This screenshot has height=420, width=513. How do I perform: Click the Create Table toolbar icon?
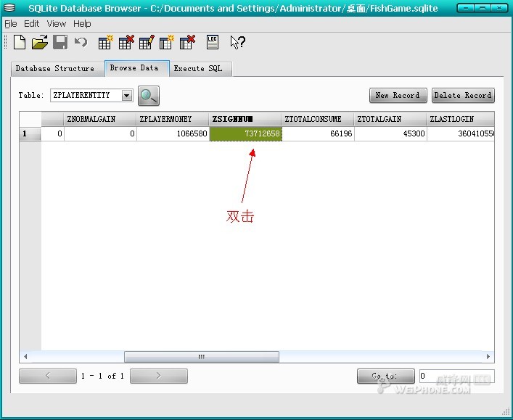(x=105, y=43)
